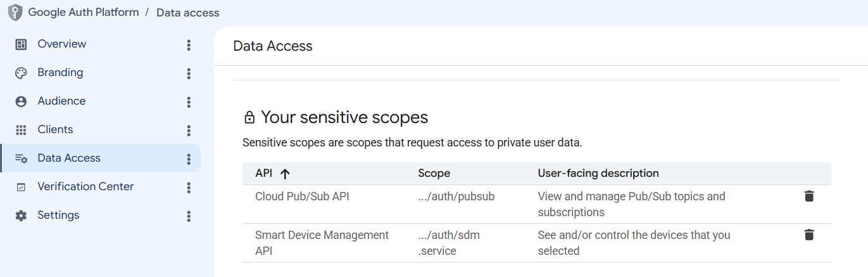868x277 pixels.
Task: Open the Data Access three-dot menu
Action: click(189, 159)
